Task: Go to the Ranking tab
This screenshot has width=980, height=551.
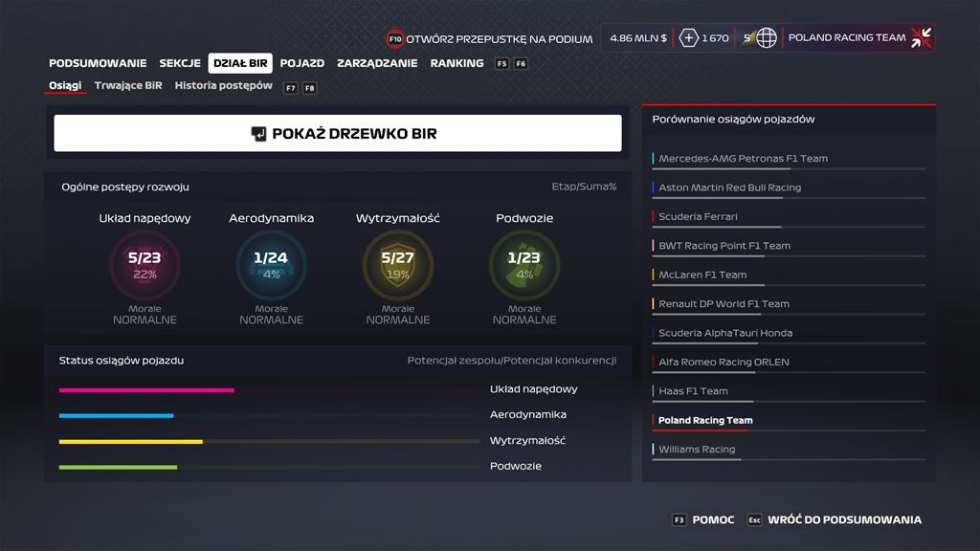Action: coord(457,63)
